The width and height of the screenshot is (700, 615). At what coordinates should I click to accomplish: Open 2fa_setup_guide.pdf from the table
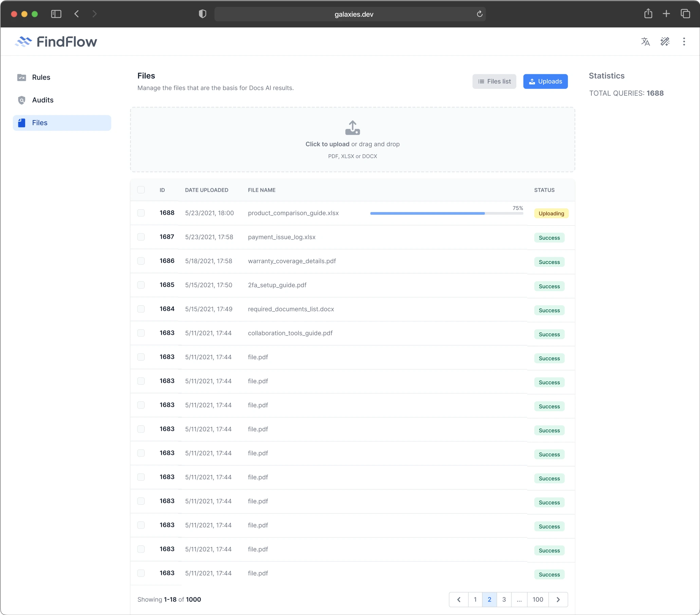[277, 285]
